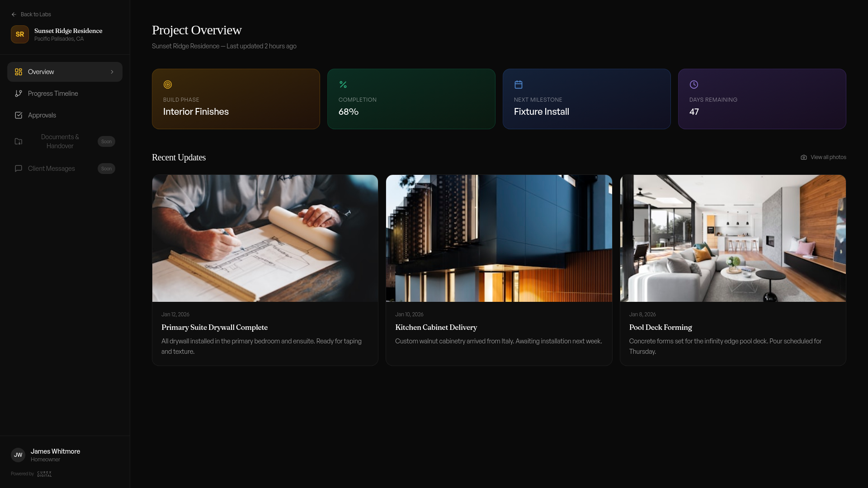This screenshot has width=868, height=488.
Task: Click the Soon badge next to Client Messages
Action: pyautogui.click(x=106, y=169)
